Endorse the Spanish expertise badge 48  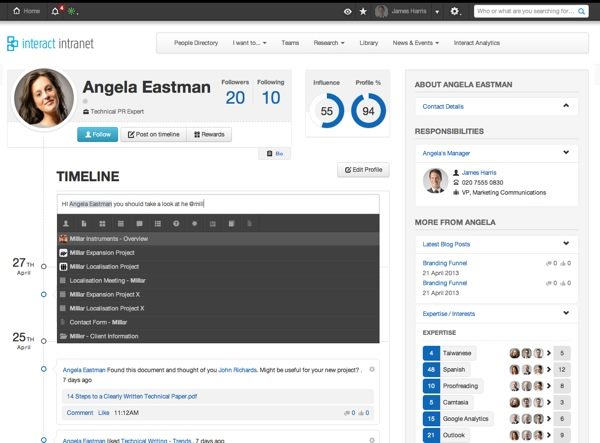431,370
